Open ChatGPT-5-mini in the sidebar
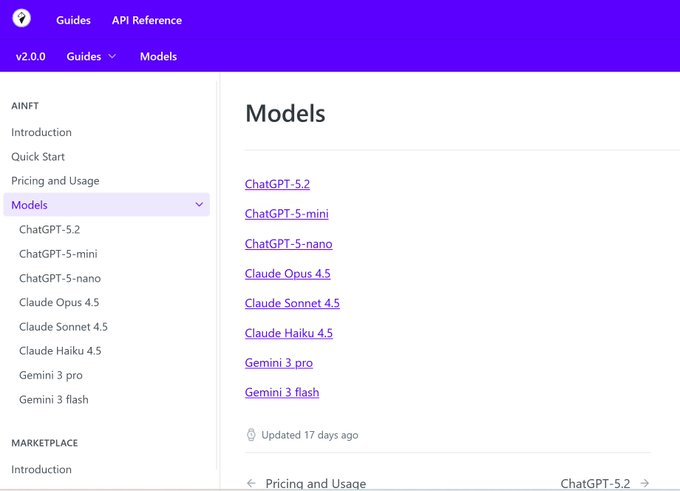Screen dimensions: 680x491 (58, 254)
